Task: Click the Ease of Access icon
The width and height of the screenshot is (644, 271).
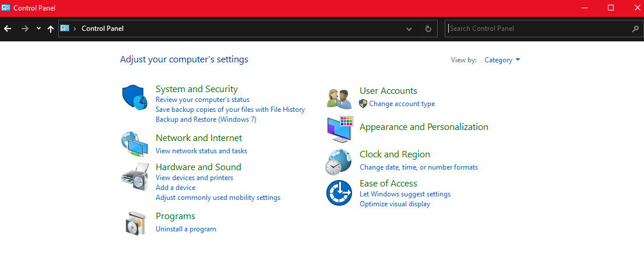Action: 339,192
